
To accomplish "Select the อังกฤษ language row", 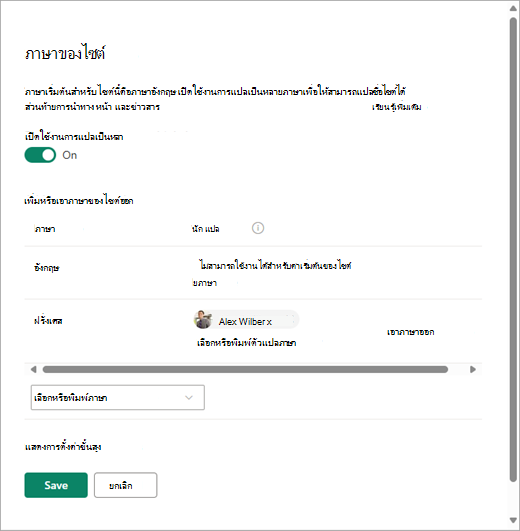I will click(253, 273).
